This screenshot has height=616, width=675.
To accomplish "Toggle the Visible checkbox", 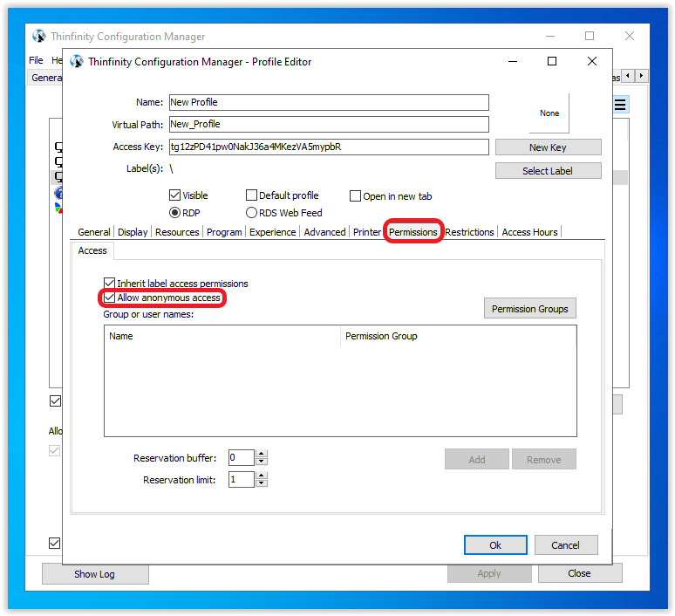I will pyautogui.click(x=174, y=195).
